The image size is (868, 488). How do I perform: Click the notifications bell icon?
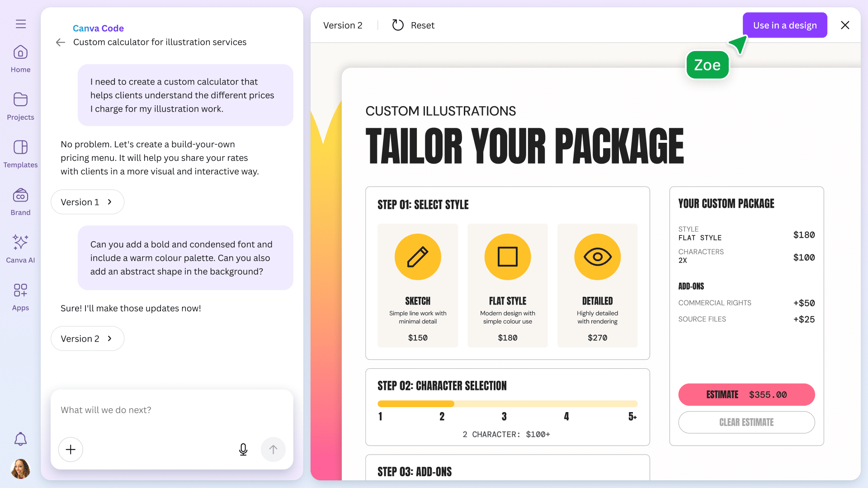[20, 438]
